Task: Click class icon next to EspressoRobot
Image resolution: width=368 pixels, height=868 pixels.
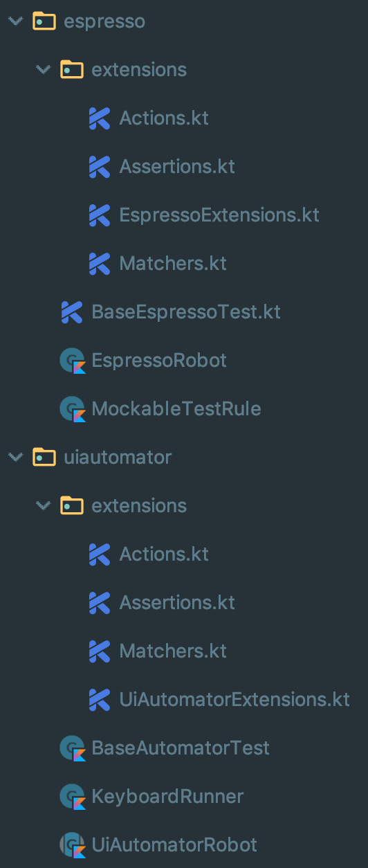Action: click(x=72, y=361)
